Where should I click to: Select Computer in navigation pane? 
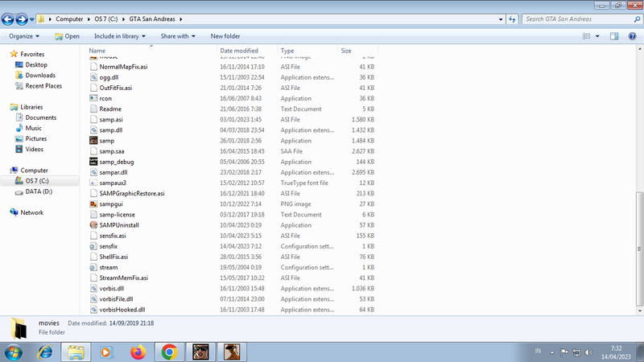(x=34, y=171)
